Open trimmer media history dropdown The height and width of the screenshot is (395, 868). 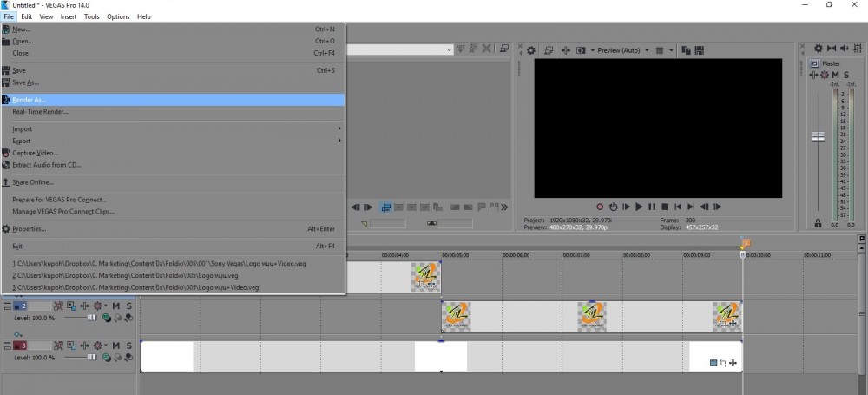pos(449,49)
